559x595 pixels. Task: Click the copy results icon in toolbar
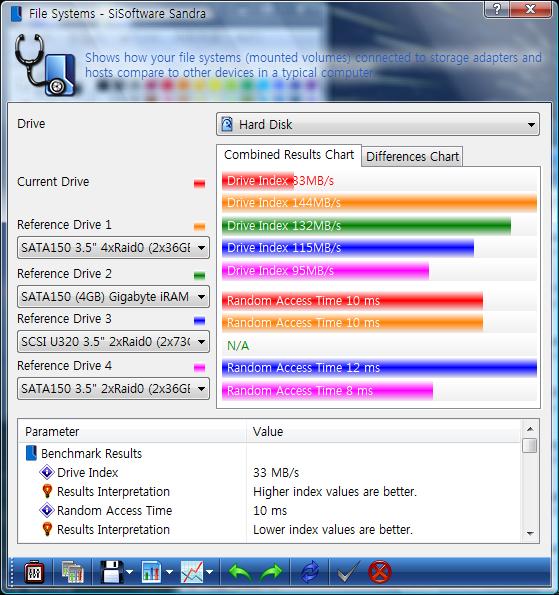point(72,573)
